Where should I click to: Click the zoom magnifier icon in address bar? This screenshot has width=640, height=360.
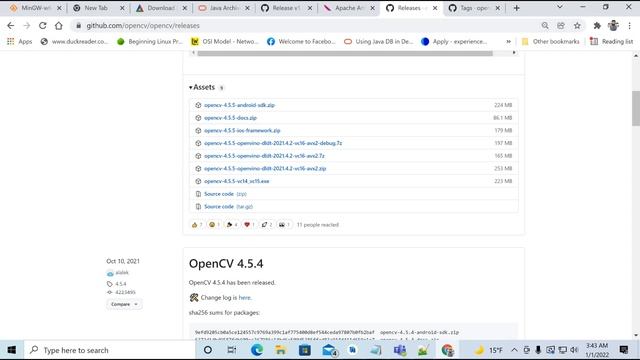point(545,26)
